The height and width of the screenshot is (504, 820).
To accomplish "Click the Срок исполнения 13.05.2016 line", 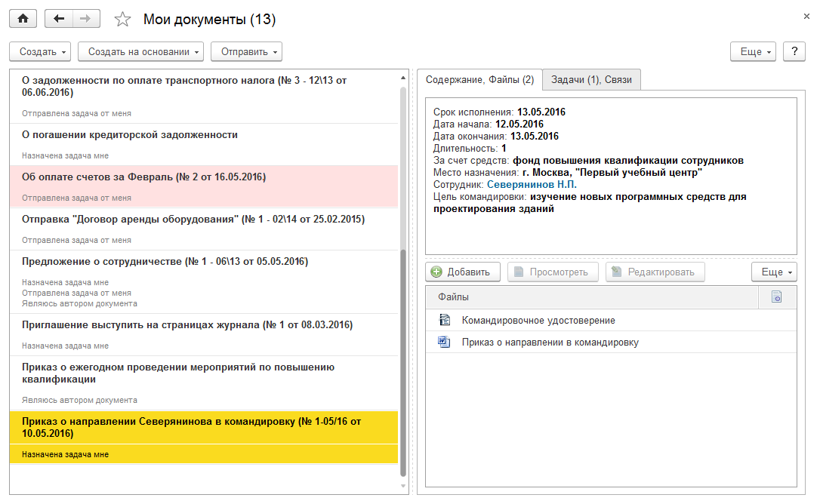I will pos(499,112).
